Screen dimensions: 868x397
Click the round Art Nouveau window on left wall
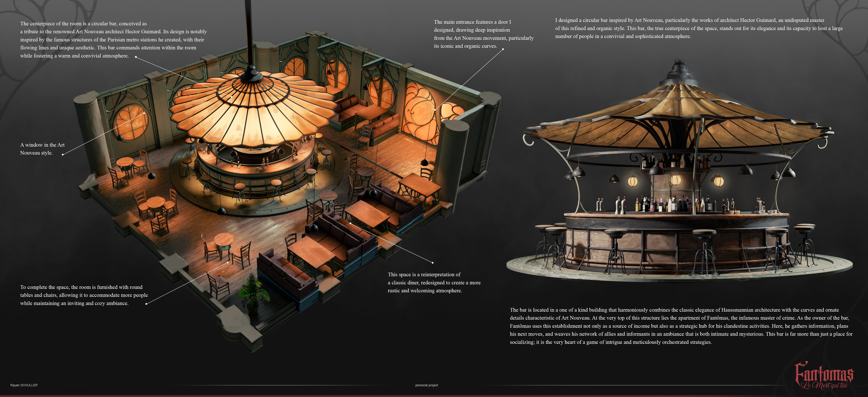tap(131, 123)
